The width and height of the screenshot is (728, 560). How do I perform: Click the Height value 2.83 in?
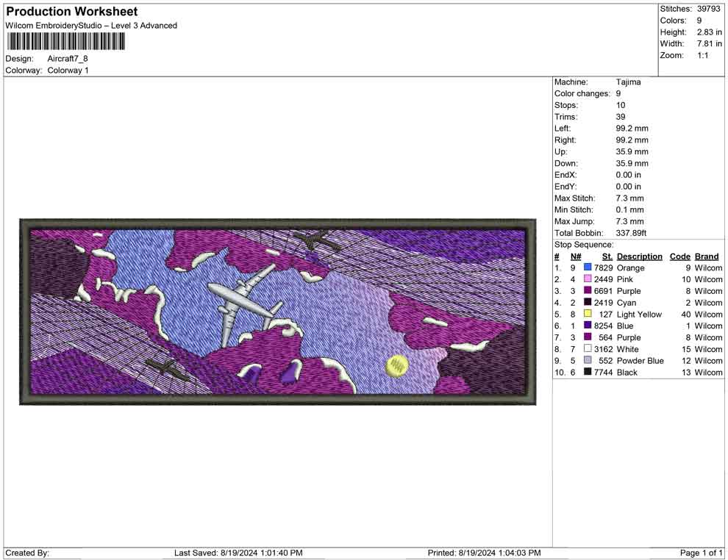(x=709, y=32)
